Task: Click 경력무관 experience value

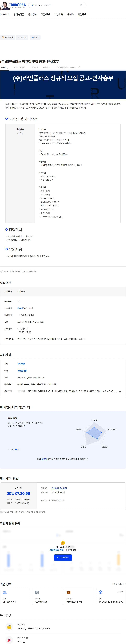Action: (x=21, y=364)
